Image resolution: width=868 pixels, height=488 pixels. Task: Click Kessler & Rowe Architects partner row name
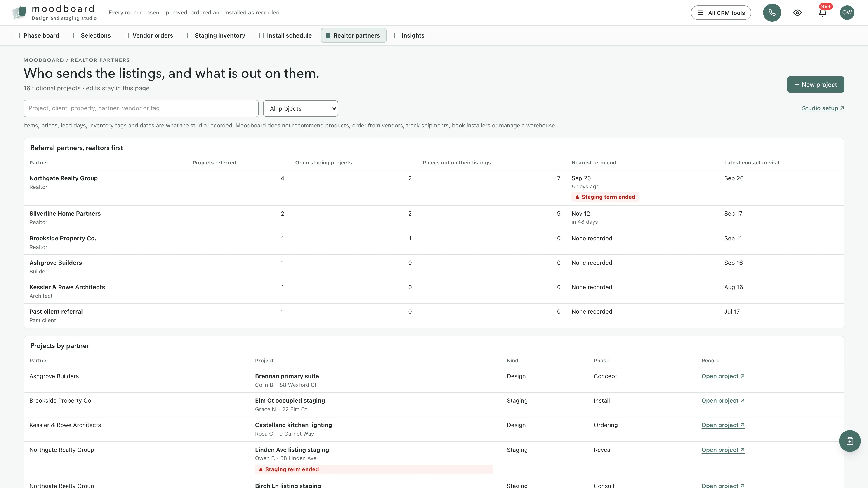(67, 287)
